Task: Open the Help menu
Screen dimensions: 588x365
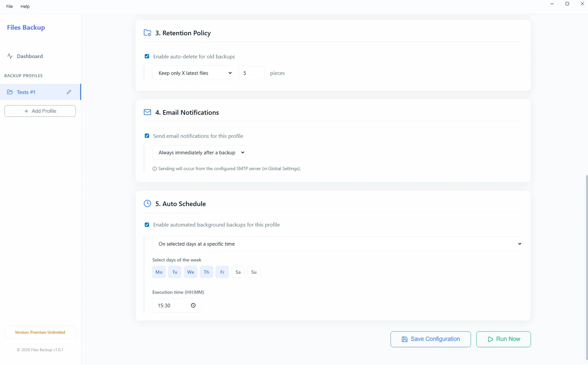Action: (x=25, y=6)
